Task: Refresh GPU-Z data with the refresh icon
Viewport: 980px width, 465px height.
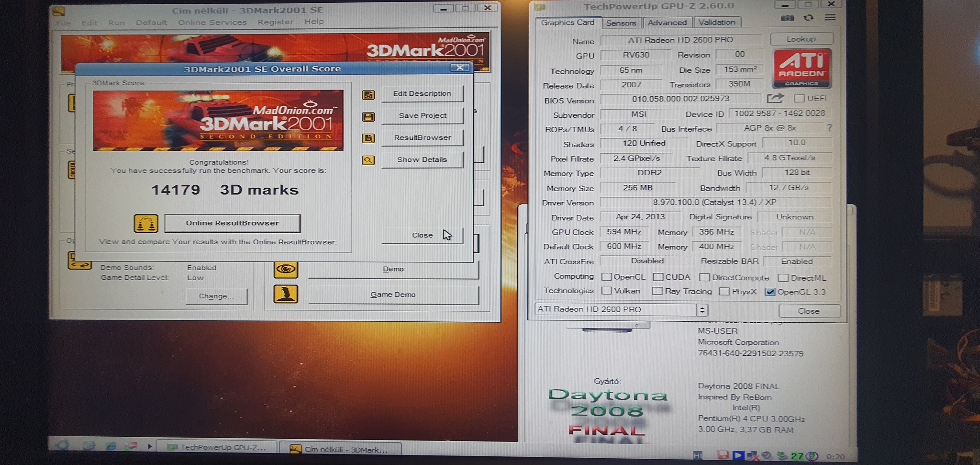Action: (x=809, y=18)
